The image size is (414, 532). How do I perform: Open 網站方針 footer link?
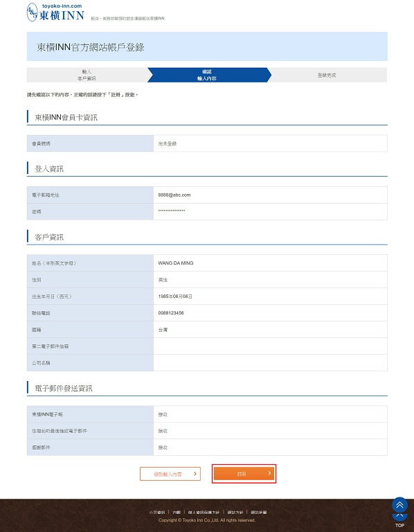tap(235, 513)
